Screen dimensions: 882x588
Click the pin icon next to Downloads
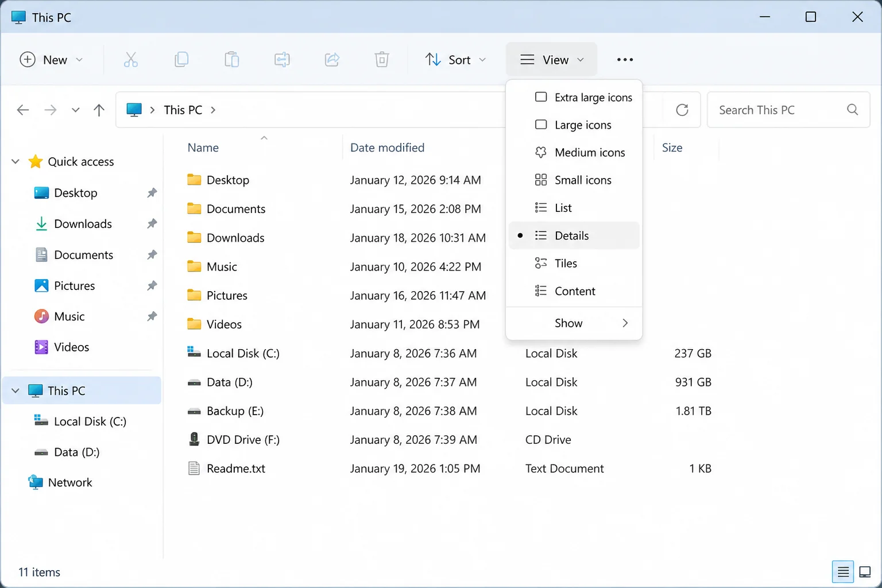click(x=152, y=223)
